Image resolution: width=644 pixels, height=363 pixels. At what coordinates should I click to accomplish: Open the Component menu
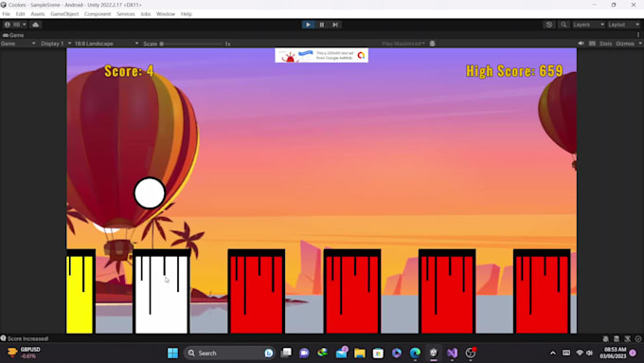pyautogui.click(x=98, y=14)
